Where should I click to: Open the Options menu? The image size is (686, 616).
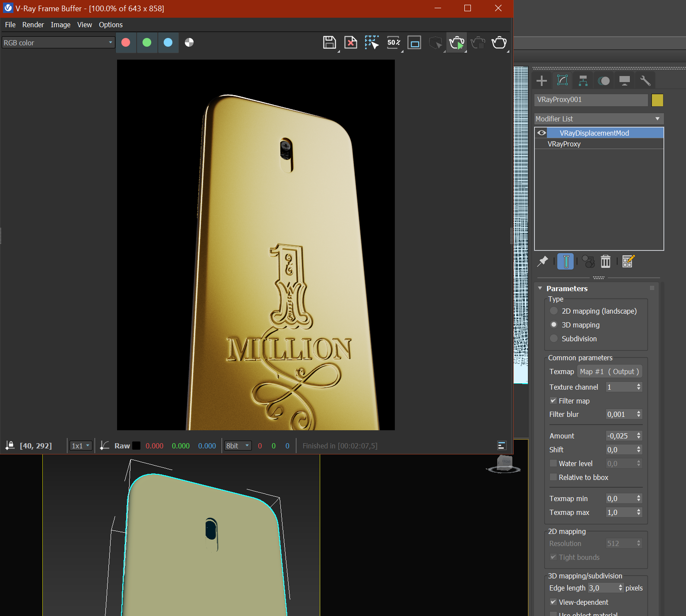pos(111,25)
